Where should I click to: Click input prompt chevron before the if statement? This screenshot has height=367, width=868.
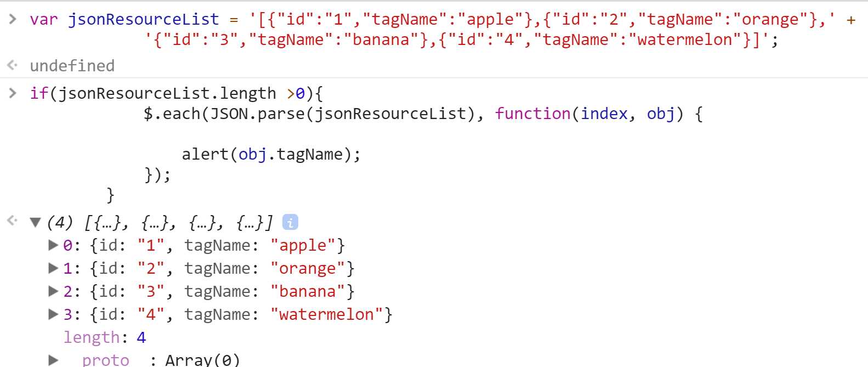pyautogui.click(x=13, y=93)
